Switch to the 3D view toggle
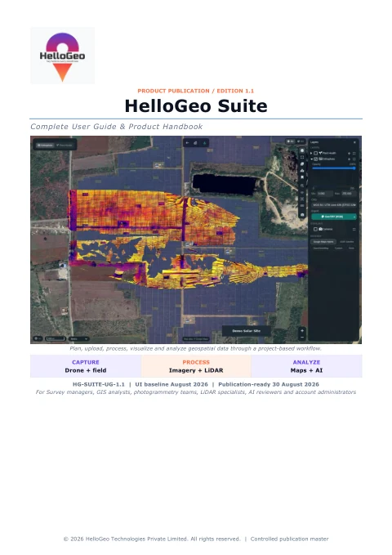Viewport: 392px width, 555px height. tap(301, 141)
